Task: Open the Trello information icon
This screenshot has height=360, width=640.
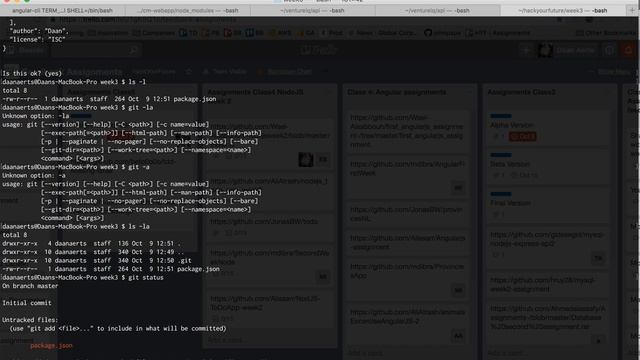Action: 609,50
